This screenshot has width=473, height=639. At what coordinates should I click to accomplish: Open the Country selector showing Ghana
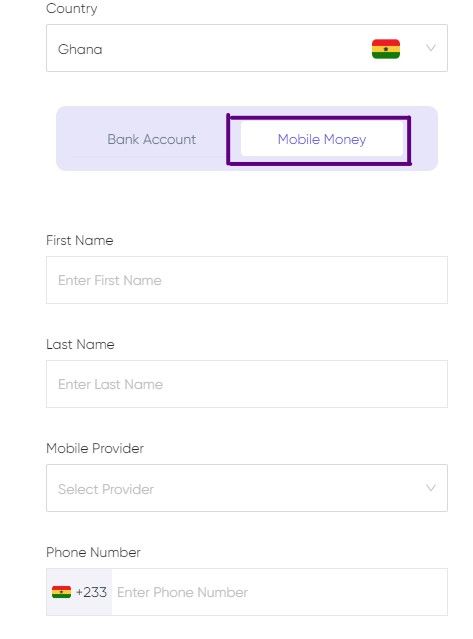tap(247, 48)
